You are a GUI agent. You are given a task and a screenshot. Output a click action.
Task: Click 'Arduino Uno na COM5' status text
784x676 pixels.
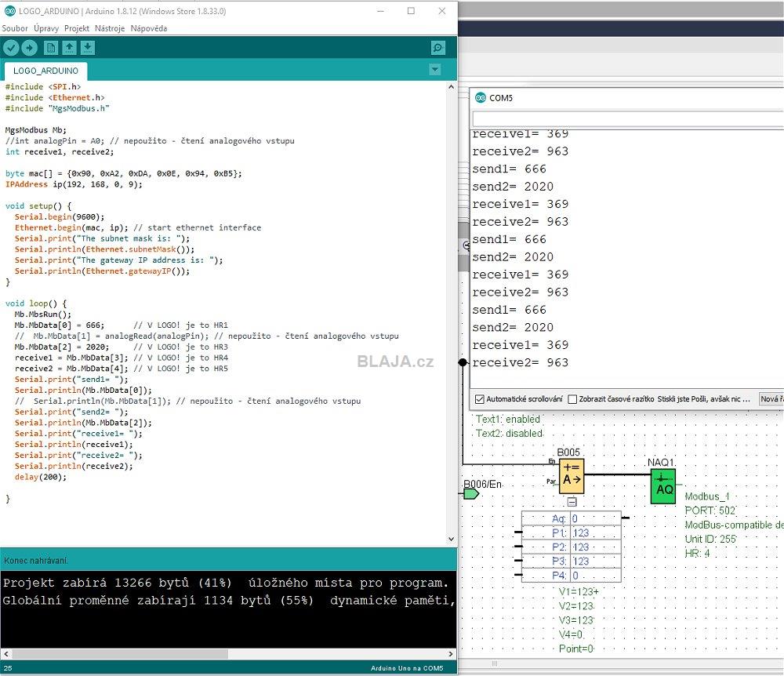tap(406, 668)
